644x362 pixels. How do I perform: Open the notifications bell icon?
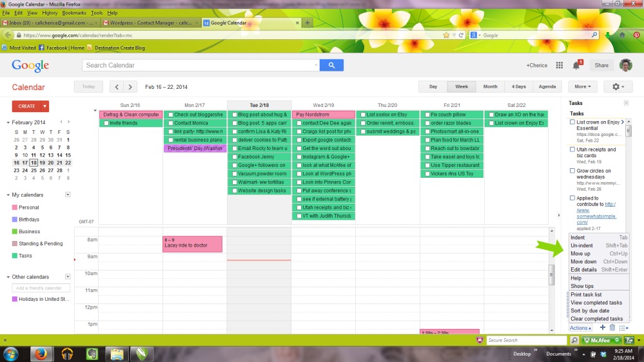tap(577, 65)
